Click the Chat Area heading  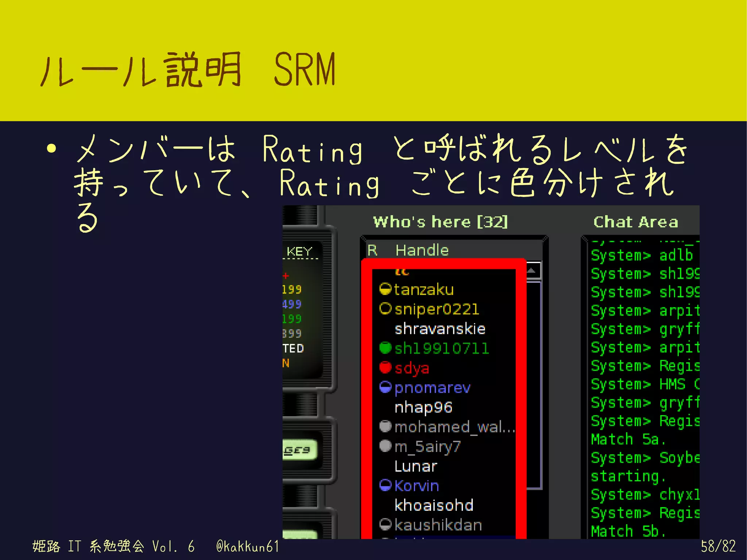click(635, 222)
